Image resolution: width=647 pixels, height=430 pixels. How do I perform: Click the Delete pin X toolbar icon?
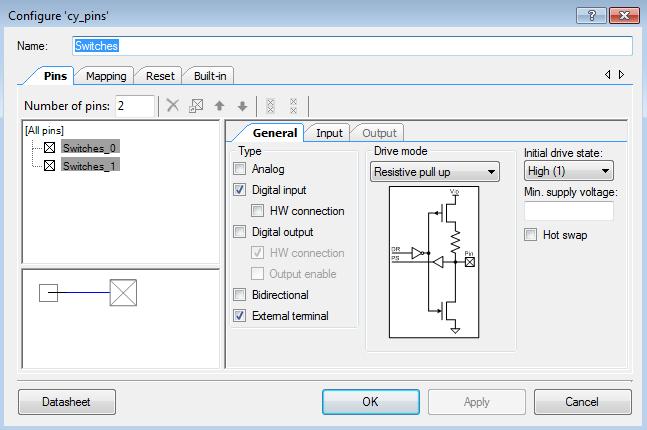pos(172,106)
